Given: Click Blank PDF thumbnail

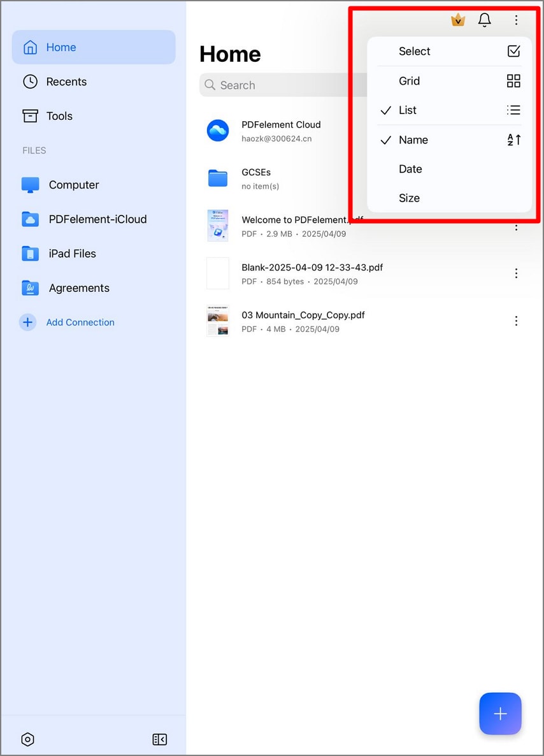Looking at the screenshot, I should click(218, 273).
